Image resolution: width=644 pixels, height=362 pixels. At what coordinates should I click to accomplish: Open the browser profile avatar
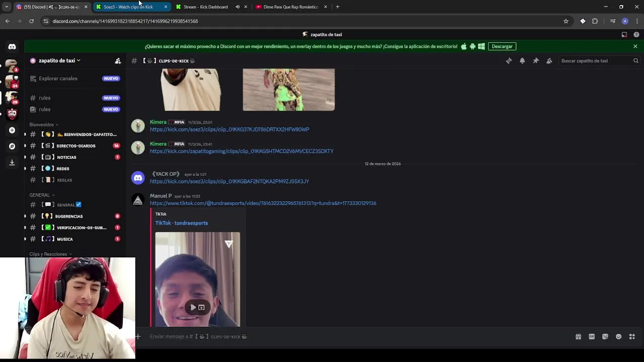tap(625, 21)
